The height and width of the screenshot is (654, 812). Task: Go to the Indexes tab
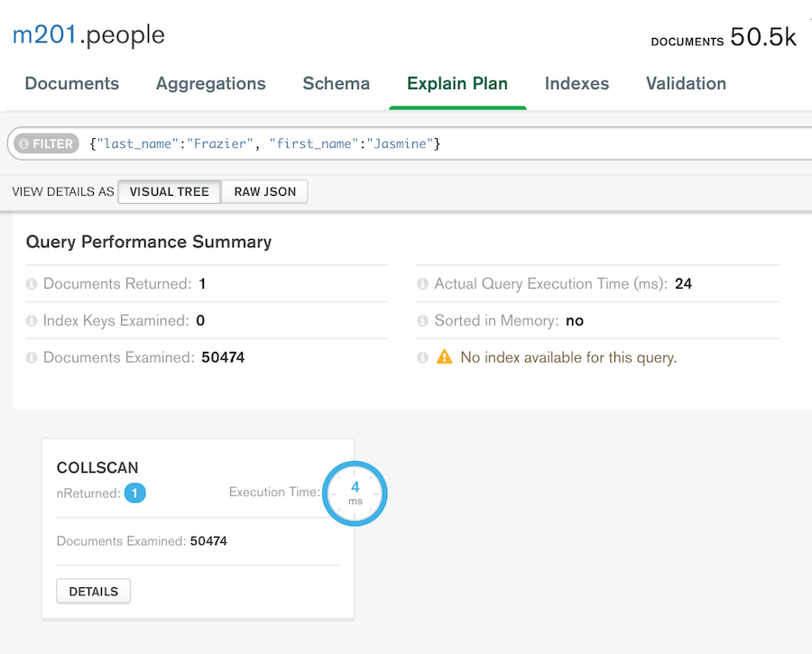coord(577,83)
